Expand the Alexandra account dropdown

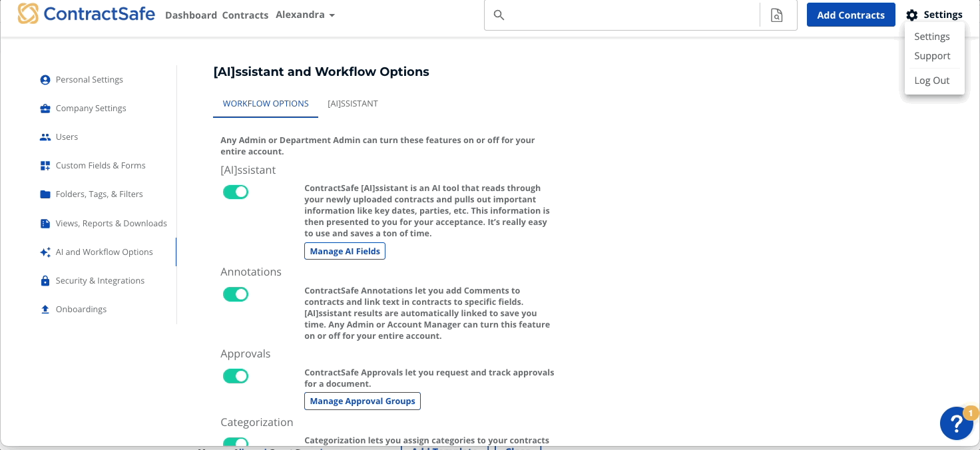[x=306, y=14]
